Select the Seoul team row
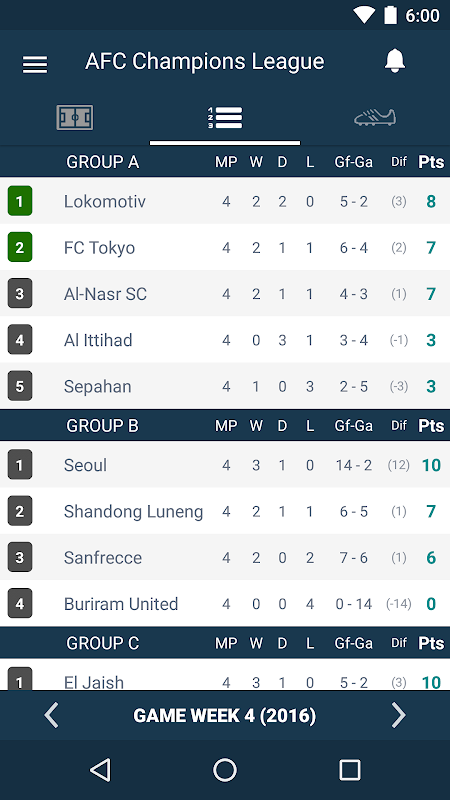 tap(225, 465)
